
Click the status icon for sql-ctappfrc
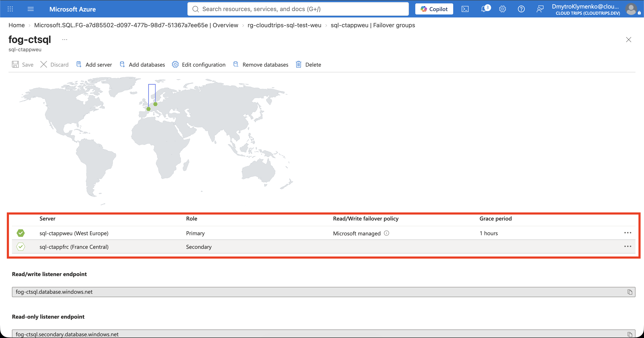pyautogui.click(x=21, y=247)
